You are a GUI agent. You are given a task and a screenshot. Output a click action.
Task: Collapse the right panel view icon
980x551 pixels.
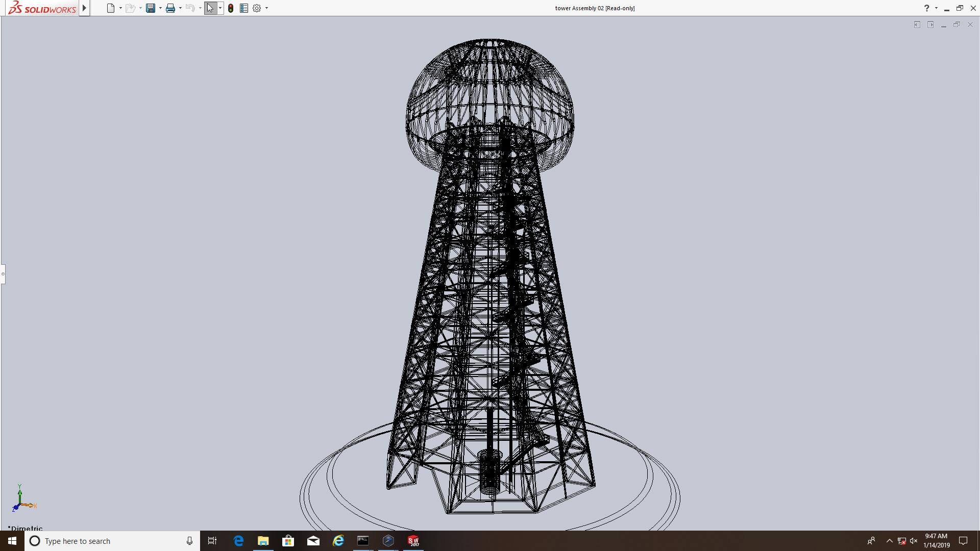[x=930, y=24]
